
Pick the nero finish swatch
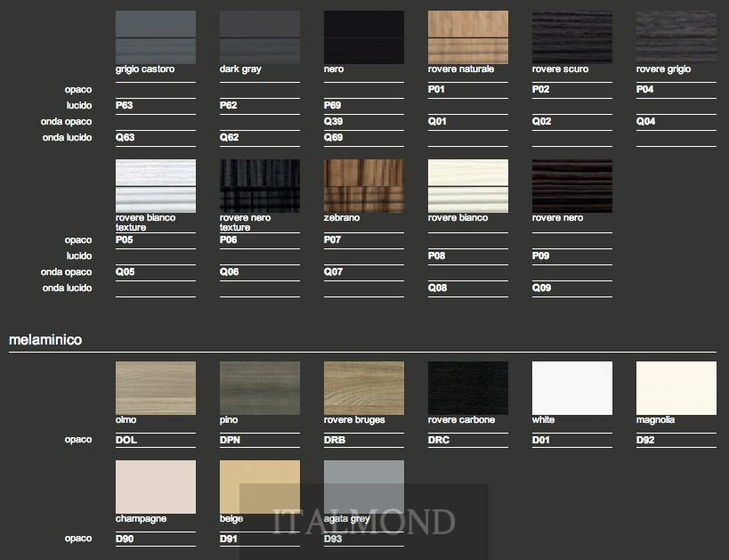click(x=363, y=37)
